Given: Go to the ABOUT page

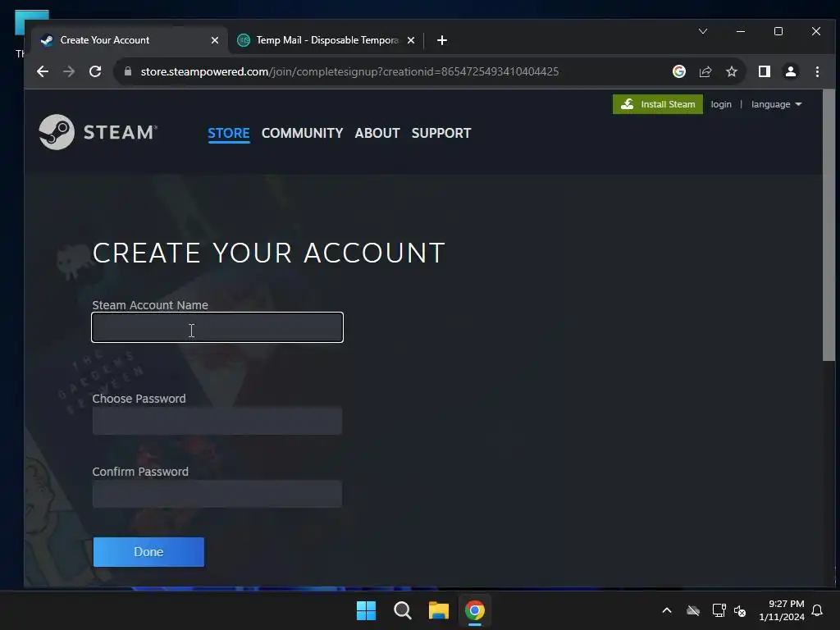Looking at the screenshot, I should point(377,133).
